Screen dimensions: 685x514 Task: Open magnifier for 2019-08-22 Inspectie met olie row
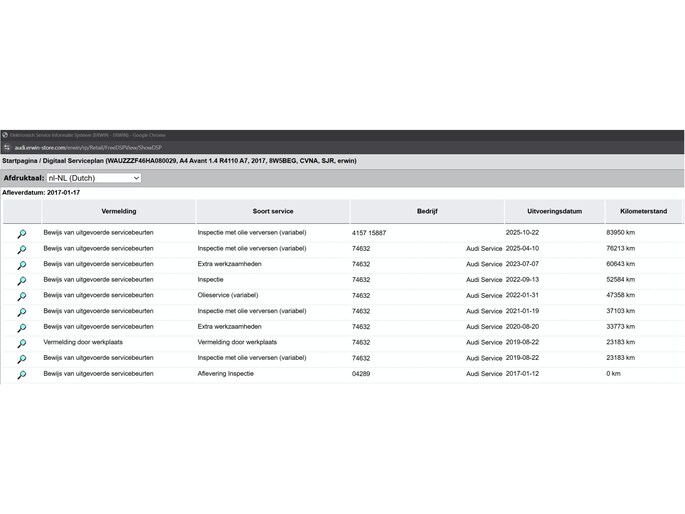(x=21, y=358)
